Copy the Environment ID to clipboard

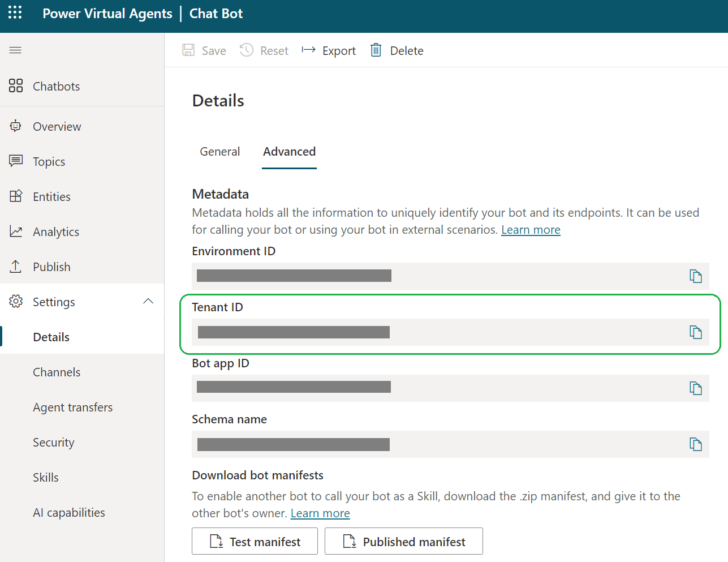tap(695, 276)
